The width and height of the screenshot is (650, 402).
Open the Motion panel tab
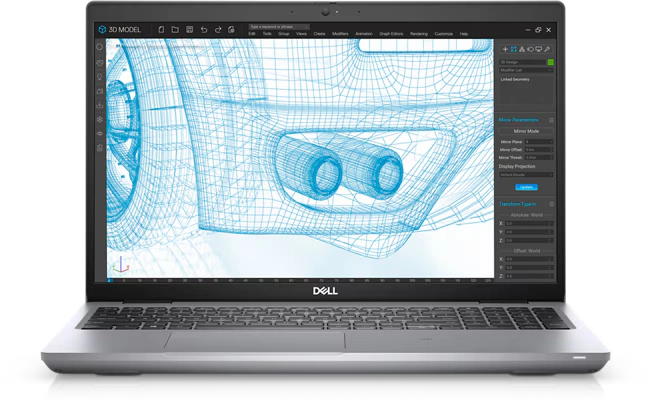click(x=530, y=49)
